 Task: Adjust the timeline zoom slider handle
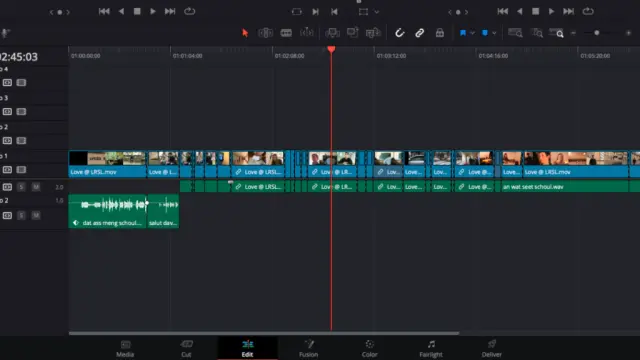click(597, 33)
